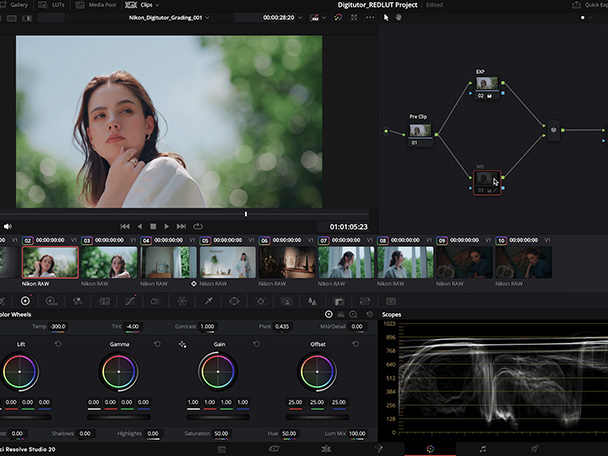Click the play button in viewer transport

(167, 226)
